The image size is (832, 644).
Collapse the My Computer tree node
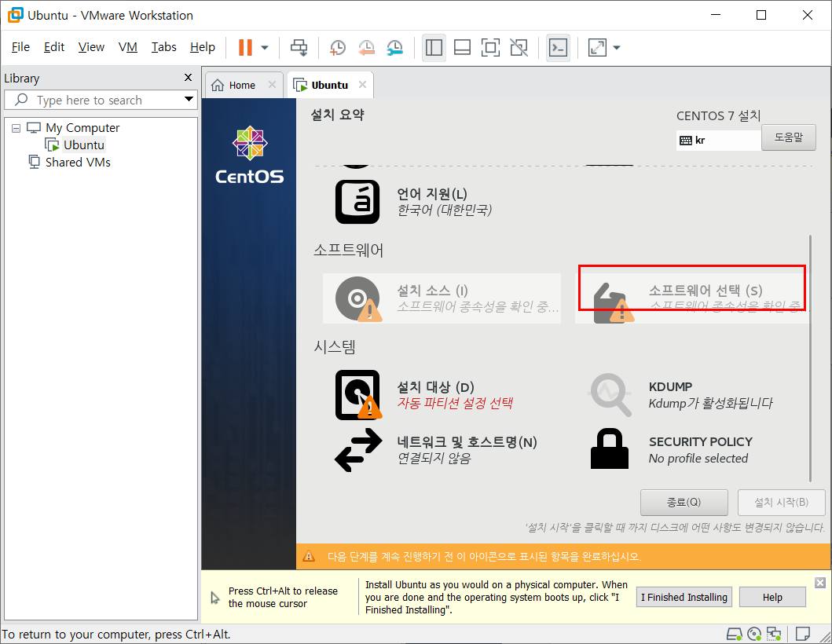coord(16,128)
